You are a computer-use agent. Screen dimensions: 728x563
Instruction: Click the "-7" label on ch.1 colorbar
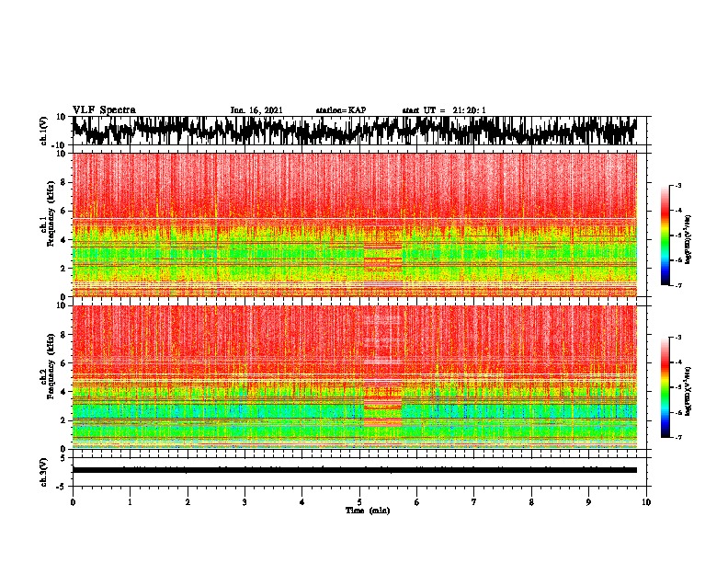pos(677,285)
